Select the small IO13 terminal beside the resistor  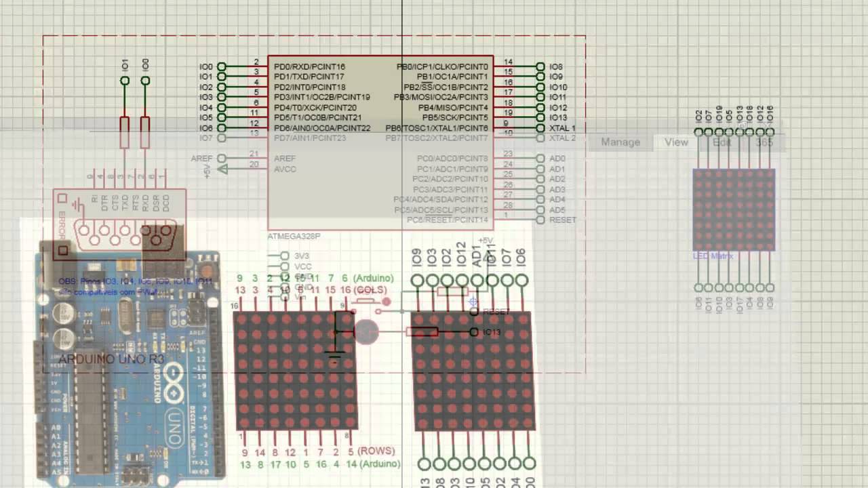click(x=474, y=331)
